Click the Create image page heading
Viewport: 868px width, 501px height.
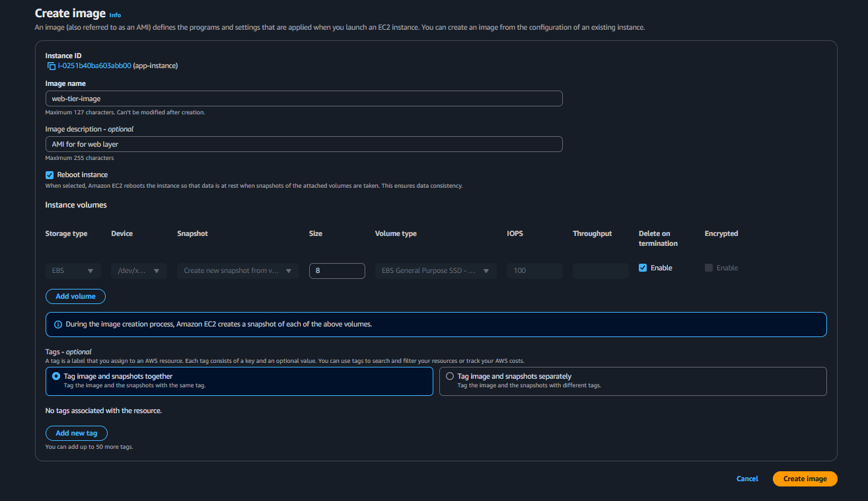pyautogui.click(x=70, y=13)
